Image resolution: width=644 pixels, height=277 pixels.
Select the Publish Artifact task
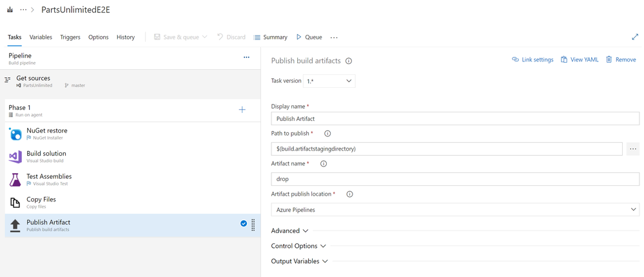[x=133, y=225]
